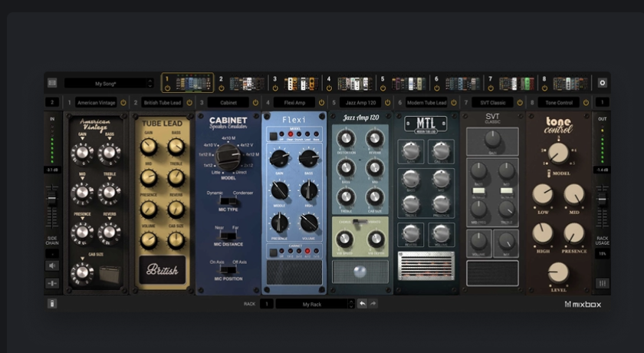Open the settings gear icon

[602, 83]
